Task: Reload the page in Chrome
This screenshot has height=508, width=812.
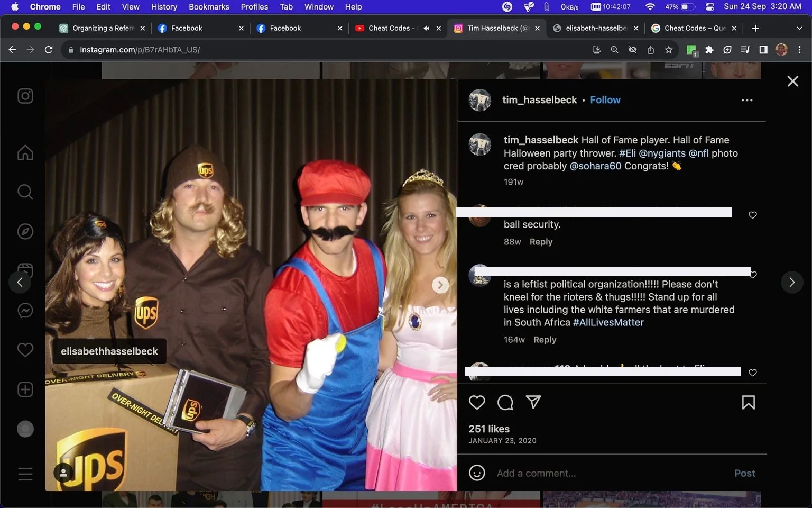Action: tap(49, 50)
